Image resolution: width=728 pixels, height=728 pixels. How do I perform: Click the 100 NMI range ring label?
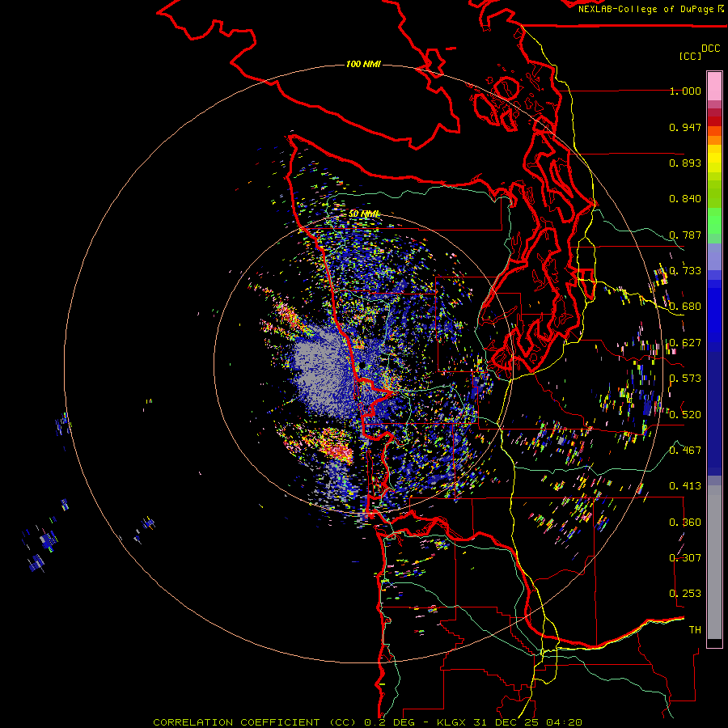[x=363, y=64]
